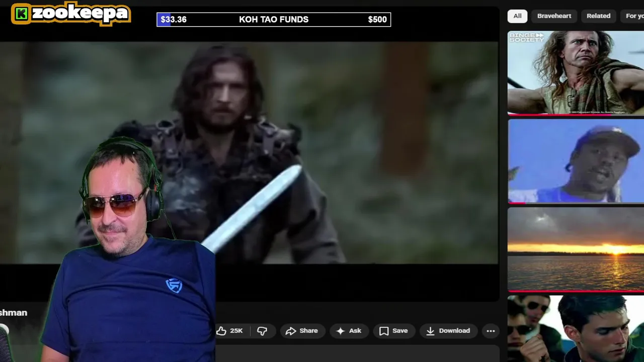Download the video
The image size is (644, 362).
click(448, 331)
